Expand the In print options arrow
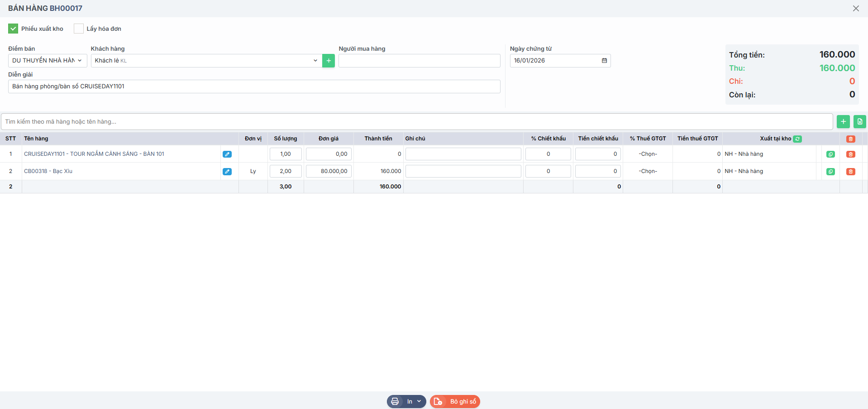 click(x=419, y=401)
